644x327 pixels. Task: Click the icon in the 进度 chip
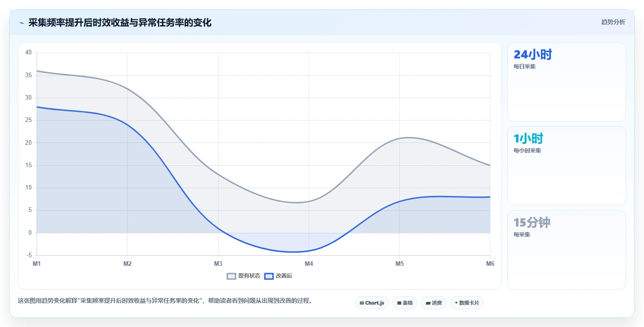point(428,303)
